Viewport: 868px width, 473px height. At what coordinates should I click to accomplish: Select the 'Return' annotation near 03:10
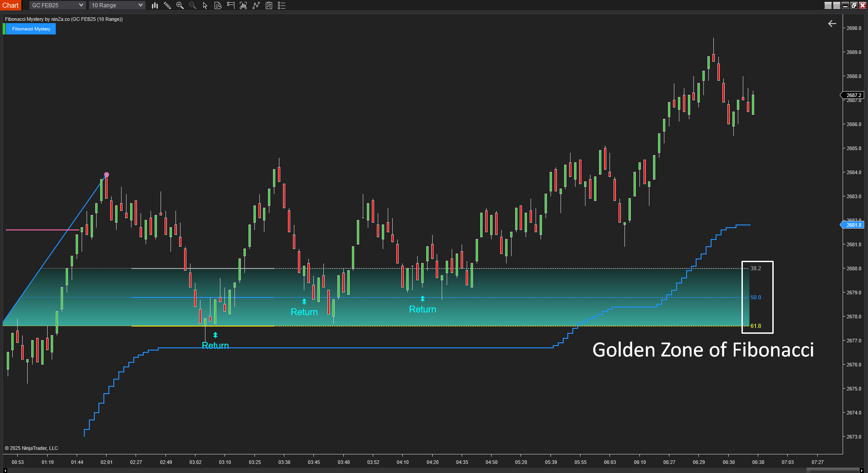point(215,345)
